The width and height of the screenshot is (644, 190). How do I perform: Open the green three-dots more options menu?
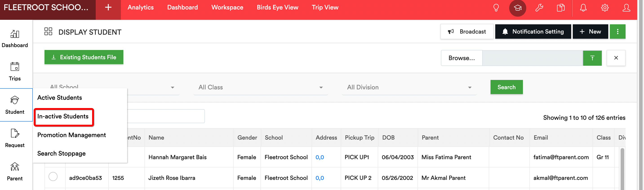pos(617,32)
